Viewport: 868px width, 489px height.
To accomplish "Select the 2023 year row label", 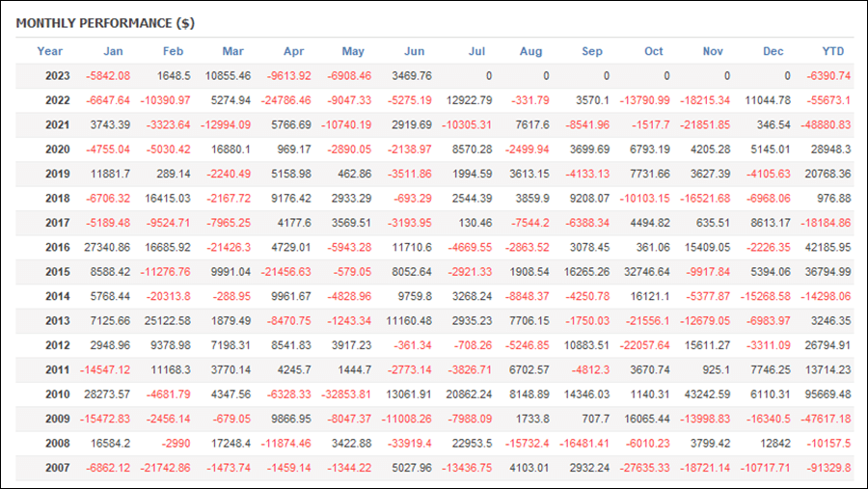I will [x=58, y=76].
